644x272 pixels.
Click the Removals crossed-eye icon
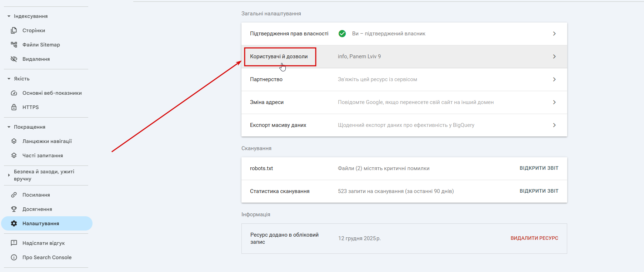tap(14, 59)
